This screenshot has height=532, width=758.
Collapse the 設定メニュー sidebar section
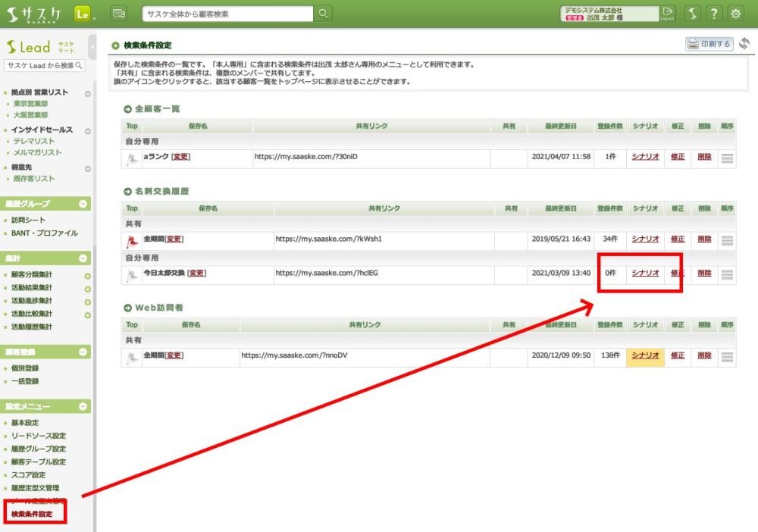pos(83,406)
